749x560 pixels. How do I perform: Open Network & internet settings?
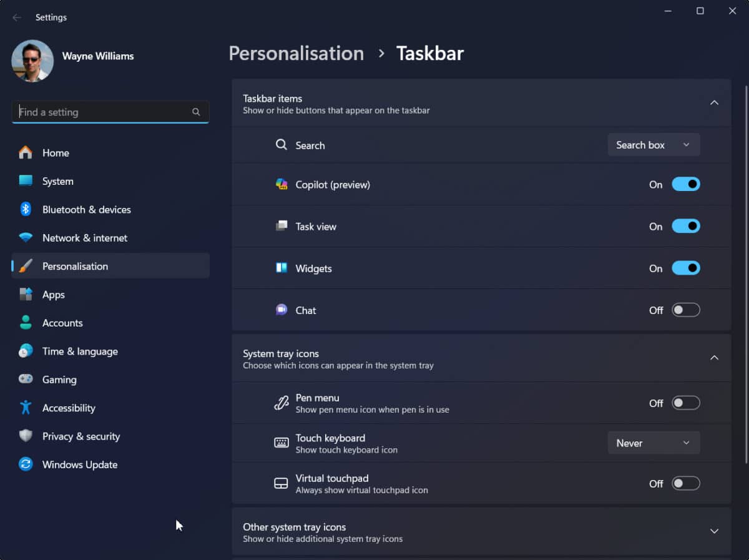25,238
